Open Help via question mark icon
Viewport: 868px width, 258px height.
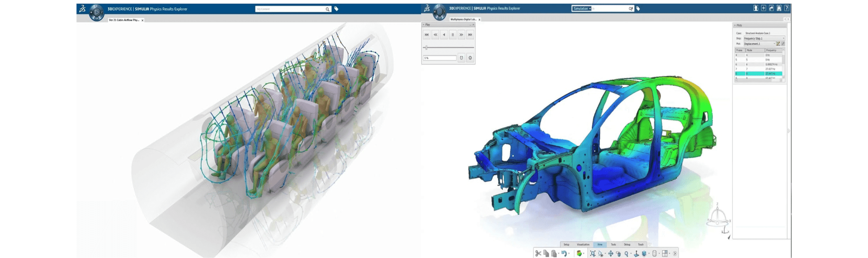(787, 8)
